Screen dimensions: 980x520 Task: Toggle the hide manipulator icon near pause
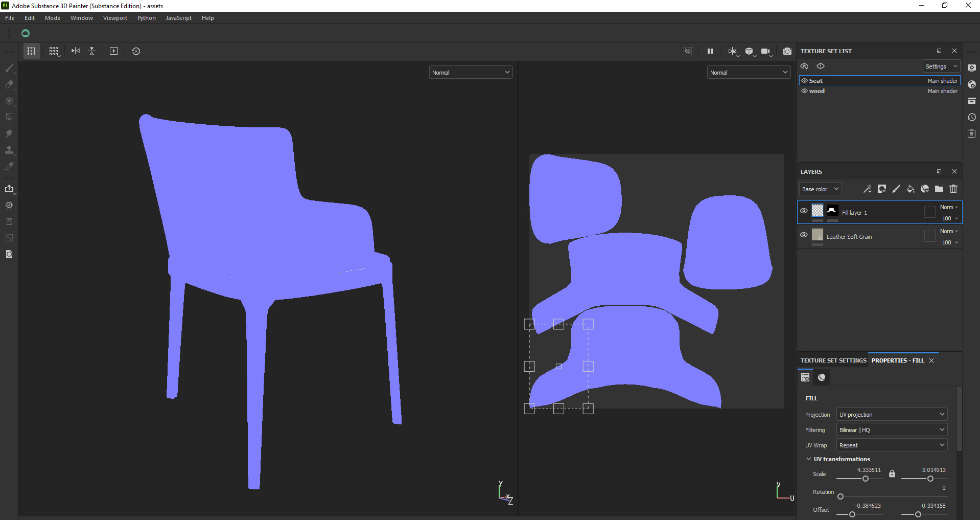pyautogui.click(x=688, y=51)
